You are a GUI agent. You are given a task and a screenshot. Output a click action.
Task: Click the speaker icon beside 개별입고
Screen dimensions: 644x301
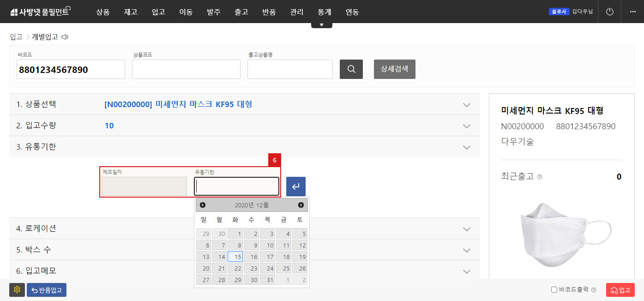tap(65, 37)
